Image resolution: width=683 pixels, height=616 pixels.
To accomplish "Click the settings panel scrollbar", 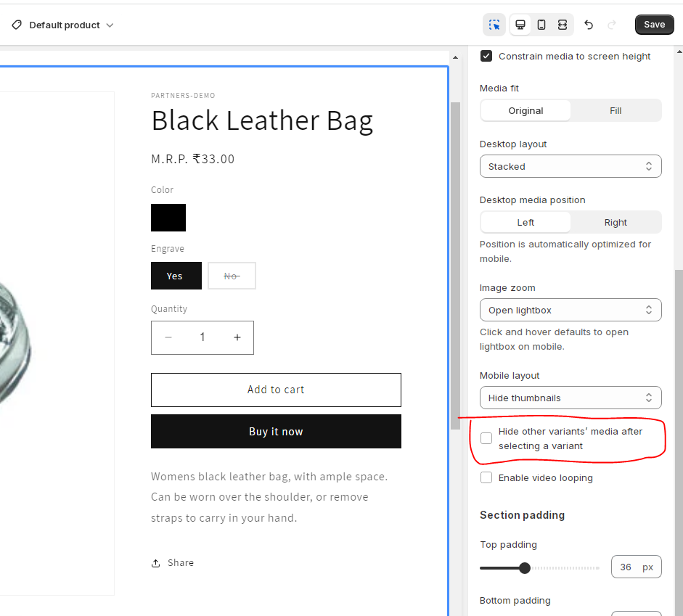I will click(x=679, y=443).
